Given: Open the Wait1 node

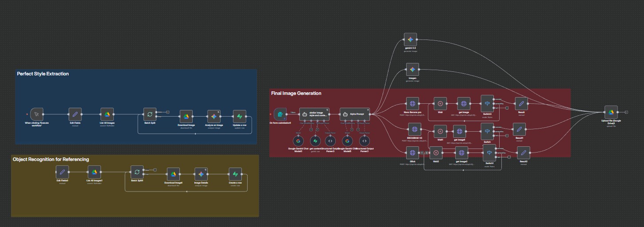Looking at the screenshot, I should pos(439,131).
